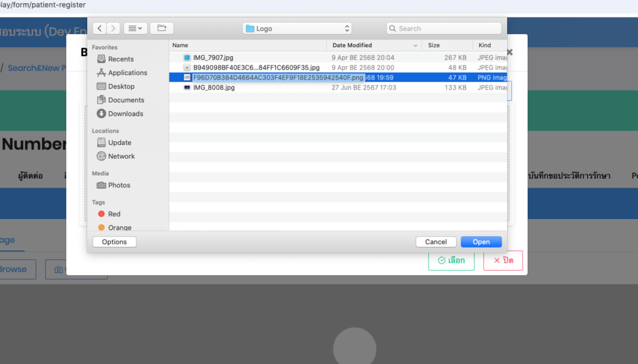Select Network location in sidebar

click(121, 156)
